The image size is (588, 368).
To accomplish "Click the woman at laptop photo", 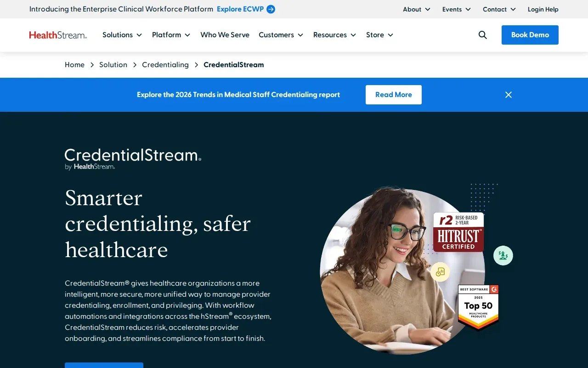I will pyautogui.click(x=402, y=271).
